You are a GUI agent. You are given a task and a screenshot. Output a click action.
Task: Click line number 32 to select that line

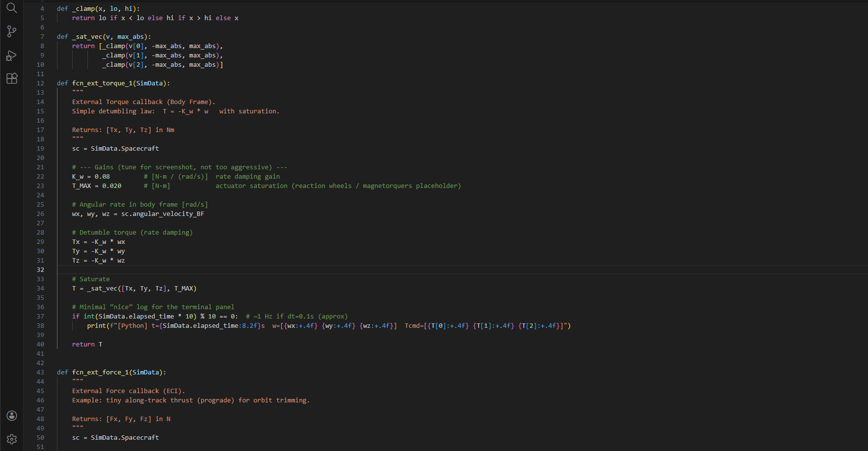click(40, 269)
